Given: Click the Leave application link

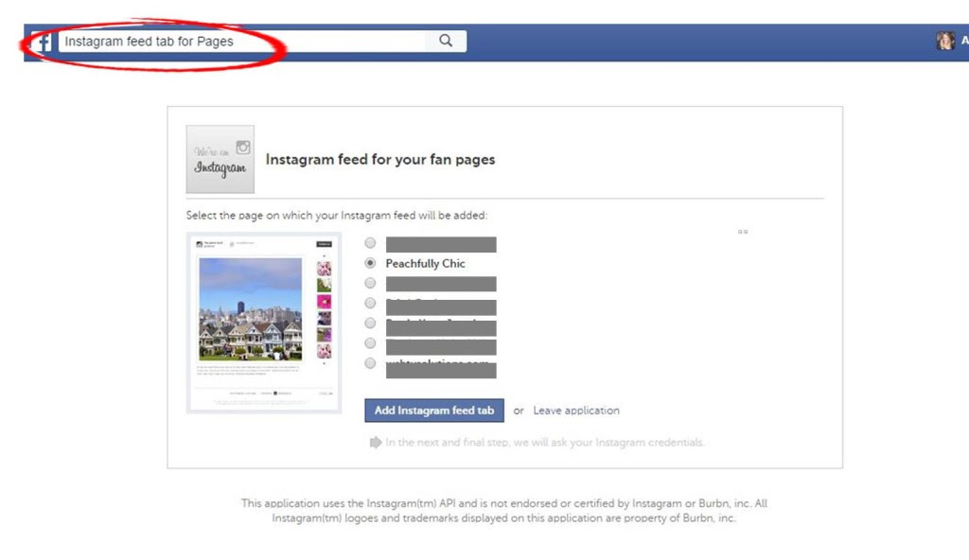Looking at the screenshot, I should pyautogui.click(x=576, y=411).
